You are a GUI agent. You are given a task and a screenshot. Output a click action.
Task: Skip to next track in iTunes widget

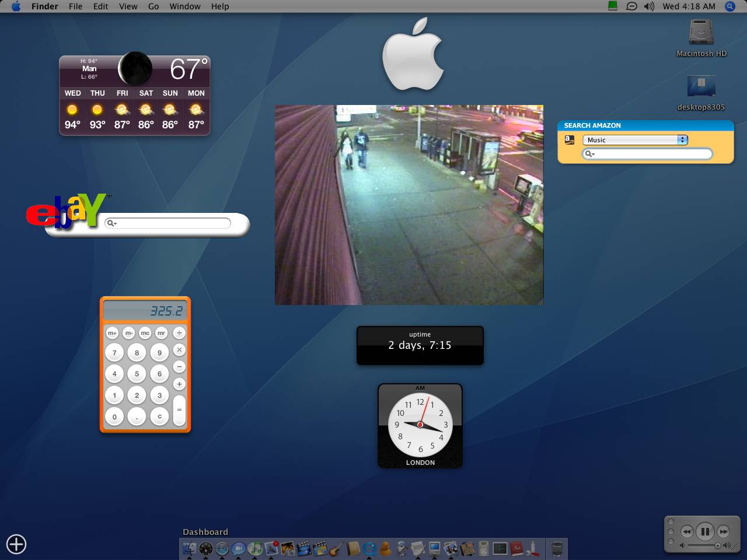click(x=724, y=531)
